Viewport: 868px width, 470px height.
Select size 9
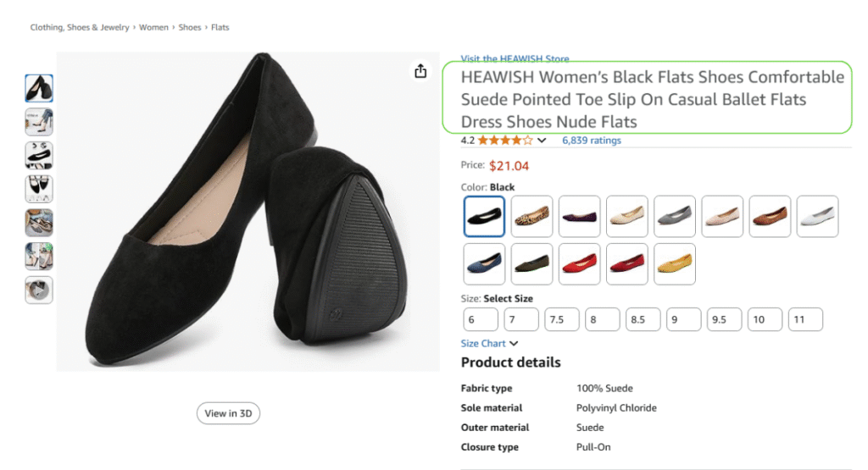point(684,319)
